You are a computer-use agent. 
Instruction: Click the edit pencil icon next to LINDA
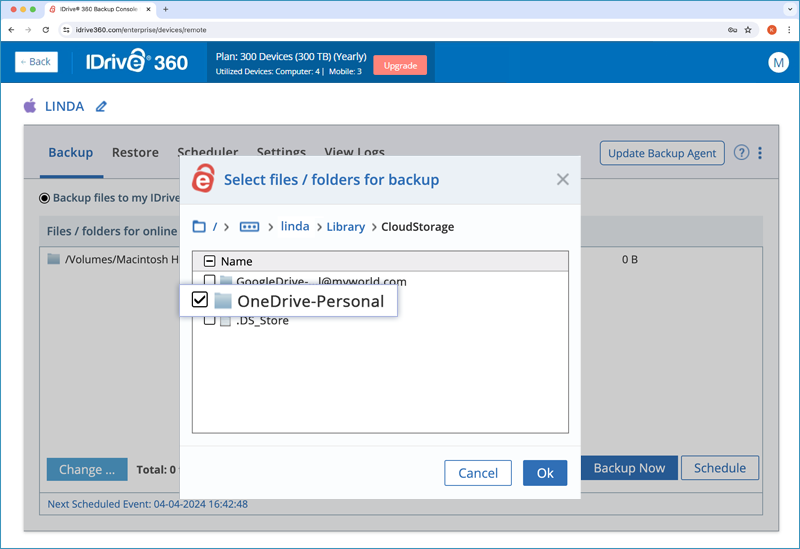101,107
